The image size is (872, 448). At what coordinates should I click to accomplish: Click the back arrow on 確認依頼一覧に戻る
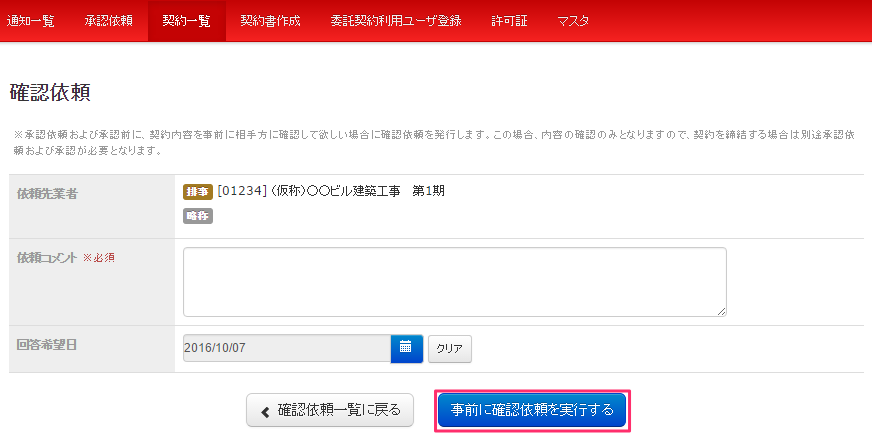point(265,411)
